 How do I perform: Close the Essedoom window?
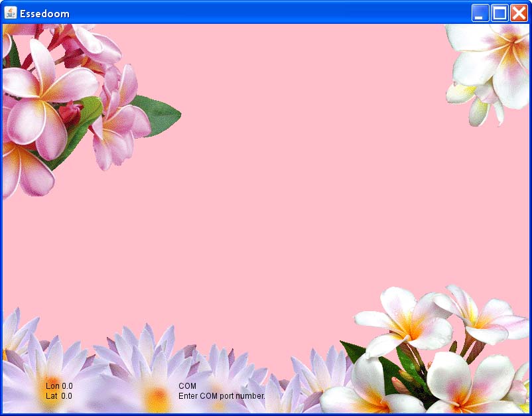pyautogui.click(x=519, y=13)
